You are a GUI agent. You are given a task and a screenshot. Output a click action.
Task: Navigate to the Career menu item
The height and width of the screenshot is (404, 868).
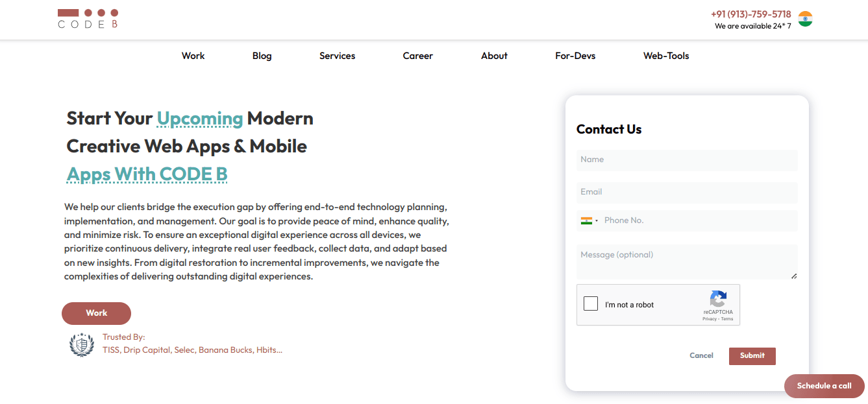(x=417, y=56)
